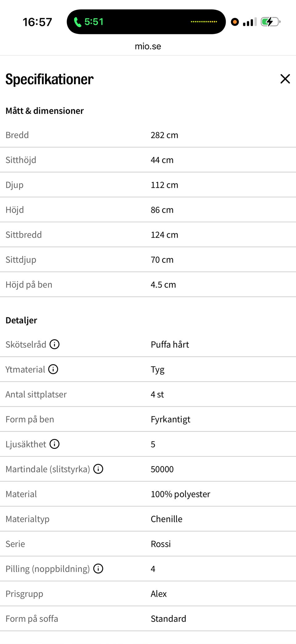Close the Specifikationer panel
The height and width of the screenshot is (644, 296).
tap(285, 79)
